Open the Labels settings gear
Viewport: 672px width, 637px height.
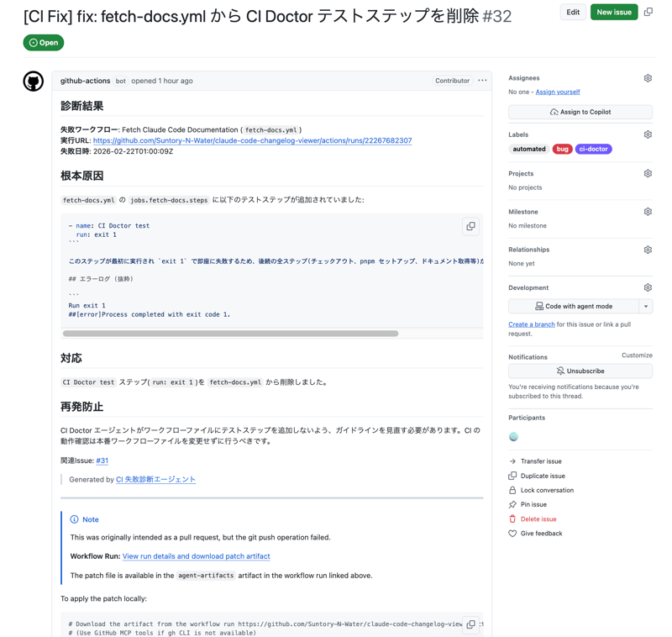tap(647, 134)
